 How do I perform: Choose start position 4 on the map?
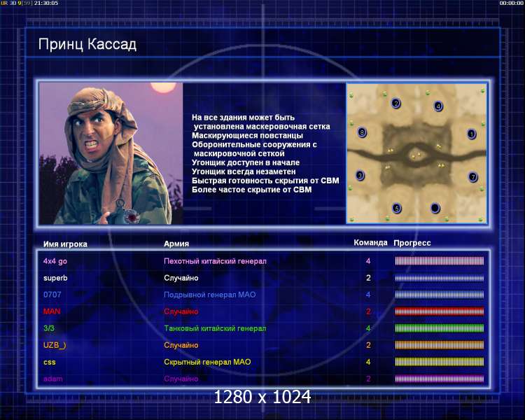(x=438, y=106)
